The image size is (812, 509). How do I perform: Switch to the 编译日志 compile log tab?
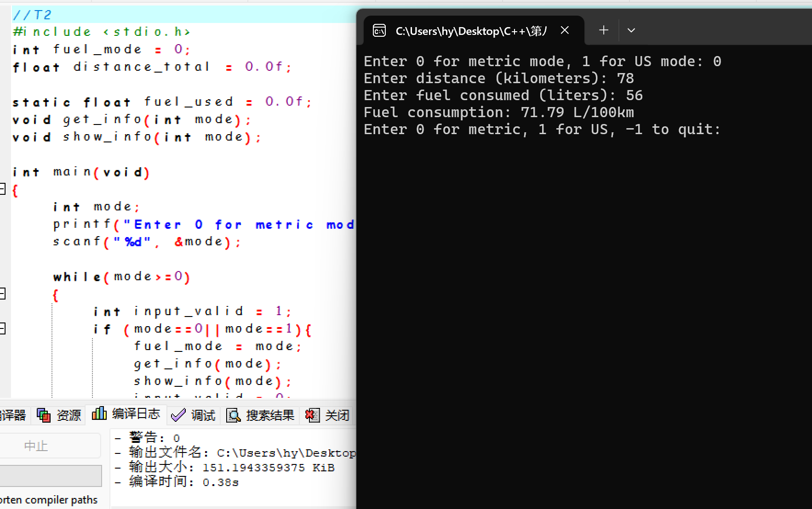tap(126, 414)
